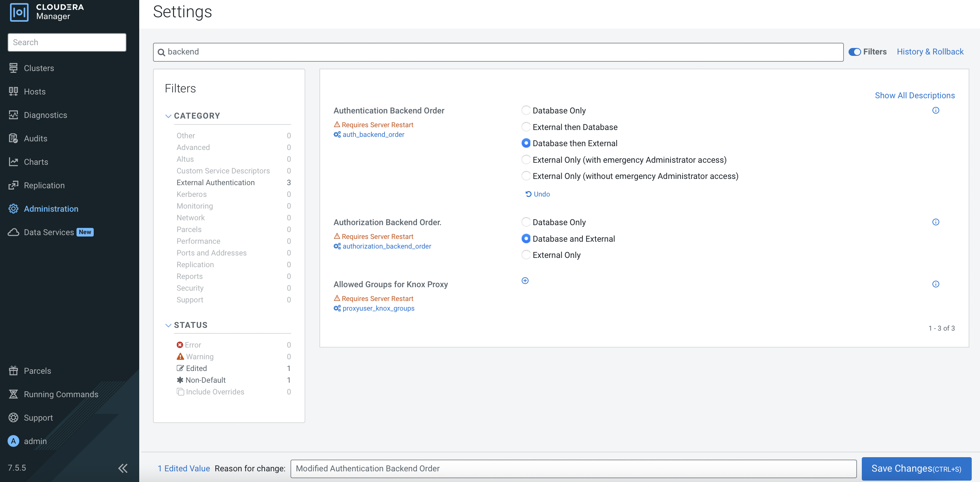Click the admin user avatar icon
Screen dimensions: 980x482
click(x=13, y=441)
